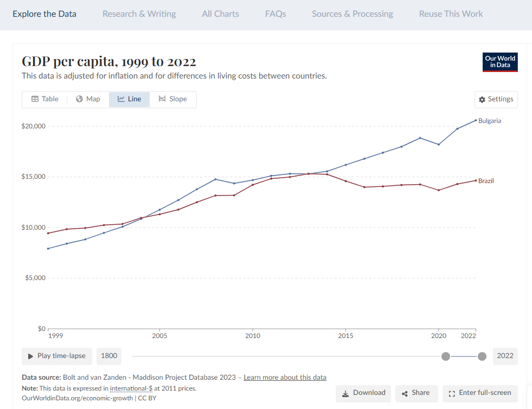Follow Learn more about this data link
532x409 pixels.
coord(285,378)
